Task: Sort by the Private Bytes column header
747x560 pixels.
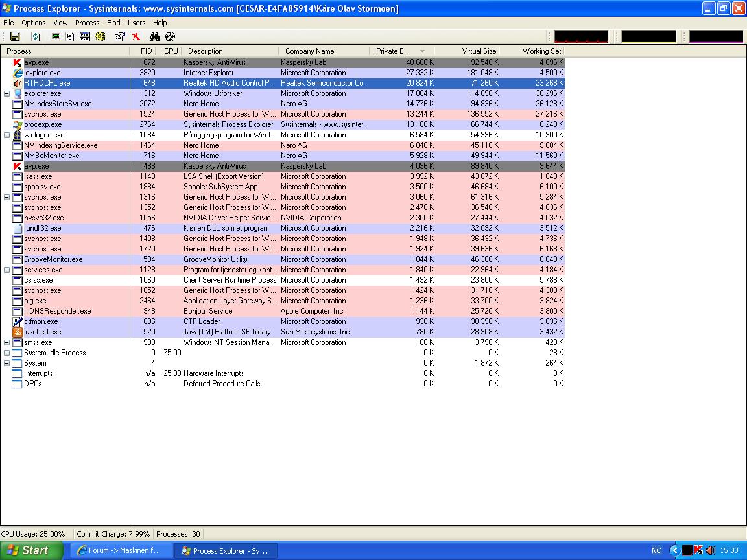Action: click(401, 51)
